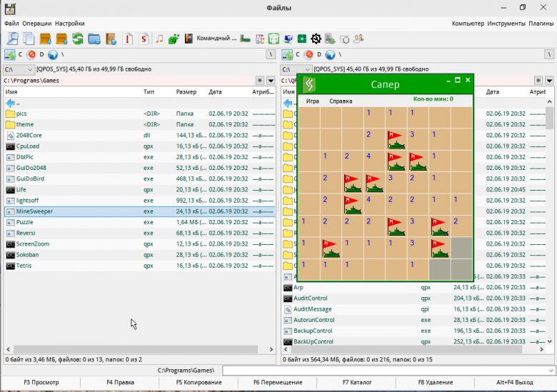This screenshot has width=557, height=392.
Task: Click the music note toolbar icon
Action: pos(159,39)
